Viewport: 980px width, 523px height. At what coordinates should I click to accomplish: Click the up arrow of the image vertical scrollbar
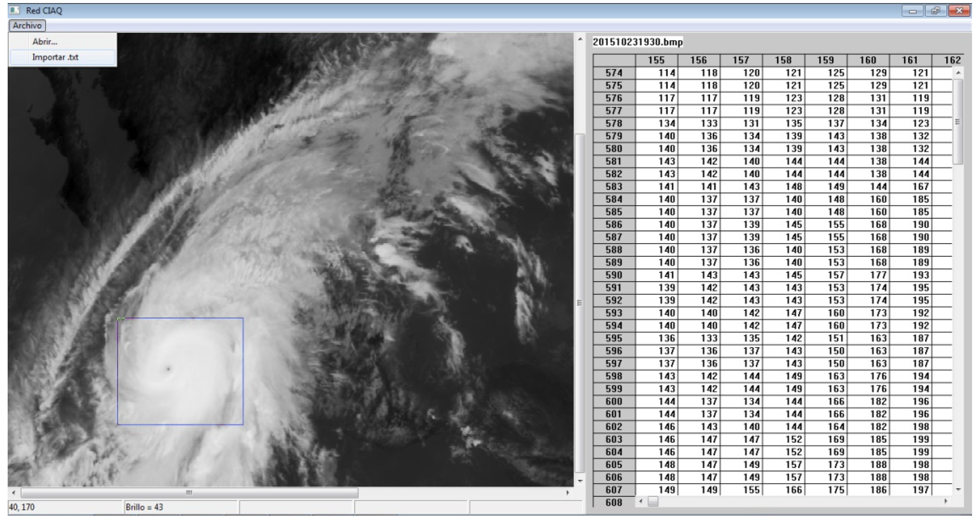click(580, 39)
